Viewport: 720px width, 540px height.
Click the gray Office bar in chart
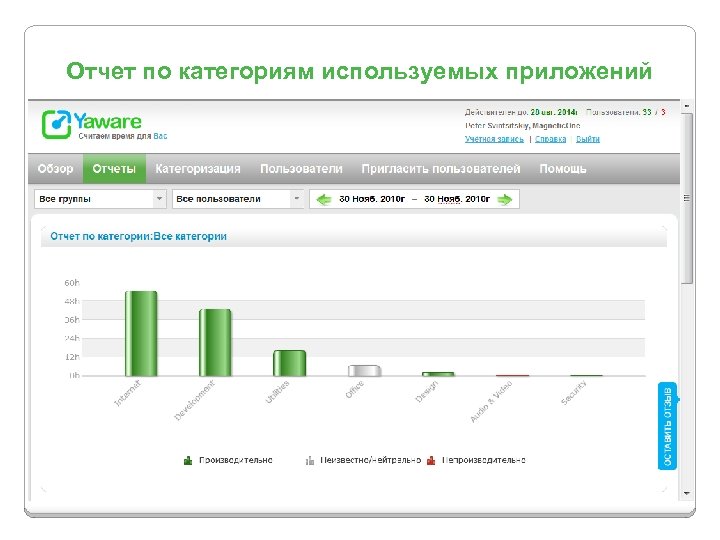[x=364, y=371]
